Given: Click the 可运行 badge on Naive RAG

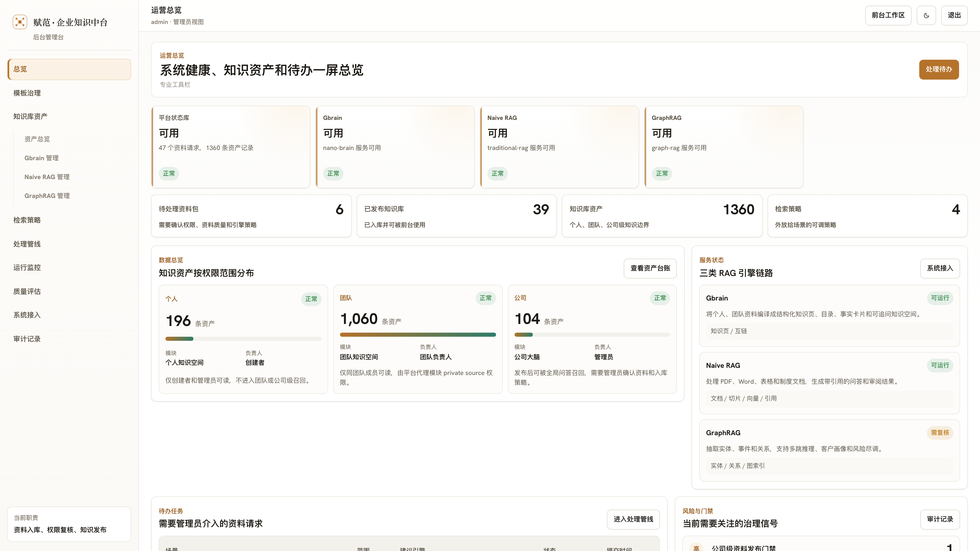Looking at the screenshot, I should click(940, 366).
